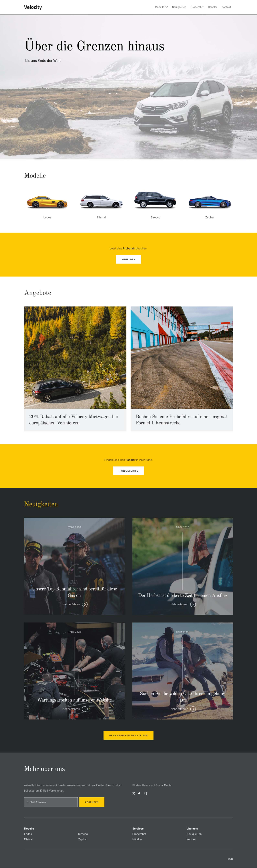
Task: Click arrow icon under Wartungsarbeiten card
Action: 85,709
